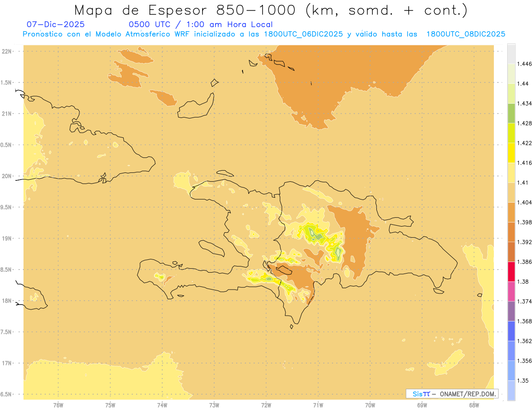Select the date text '07-Dic-2025'
This screenshot has height=411, width=532.
pyautogui.click(x=56, y=24)
